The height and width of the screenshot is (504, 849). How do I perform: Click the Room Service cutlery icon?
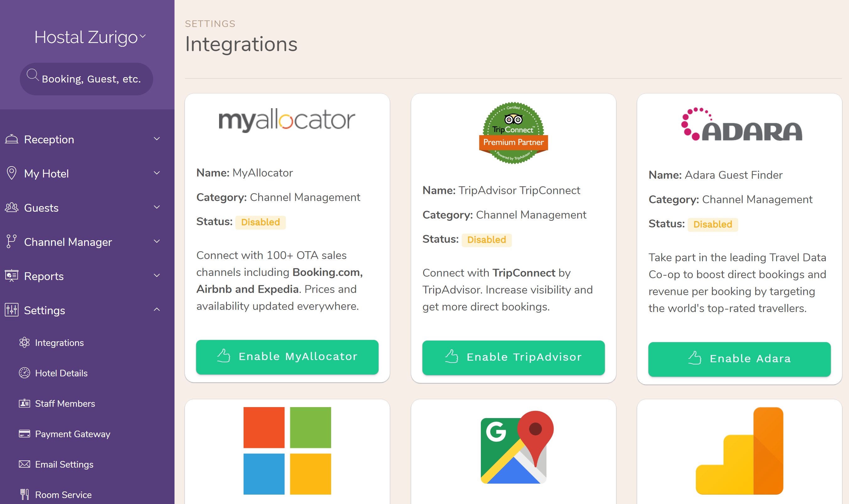[24, 494]
